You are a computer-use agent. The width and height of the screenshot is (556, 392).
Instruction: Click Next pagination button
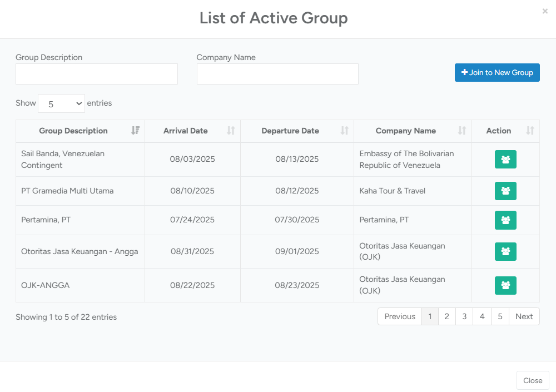(x=524, y=316)
